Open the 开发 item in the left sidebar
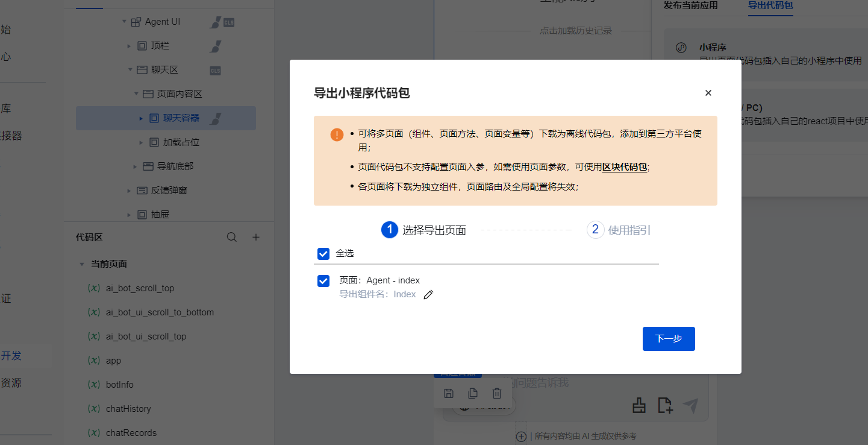The height and width of the screenshot is (445, 868). tap(11, 356)
